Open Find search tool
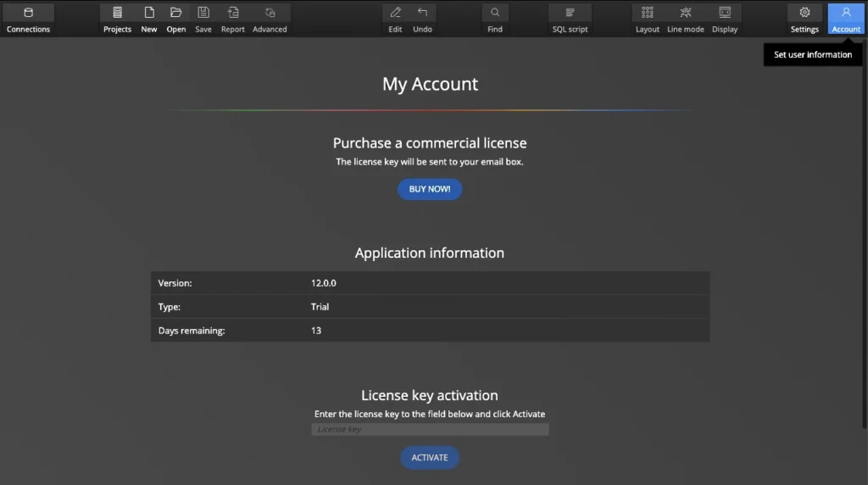This screenshot has width=868, height=485. [495, 18]
